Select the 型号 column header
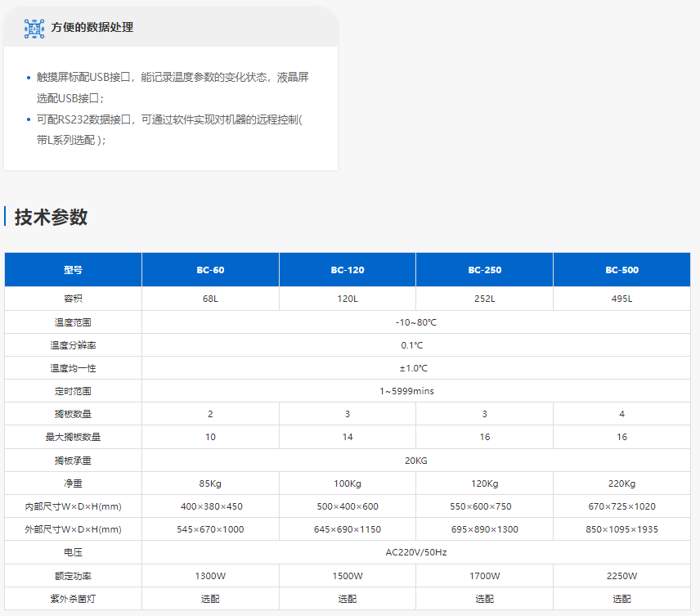This screenshot has height=616, width=700. [x=74, y=270]
